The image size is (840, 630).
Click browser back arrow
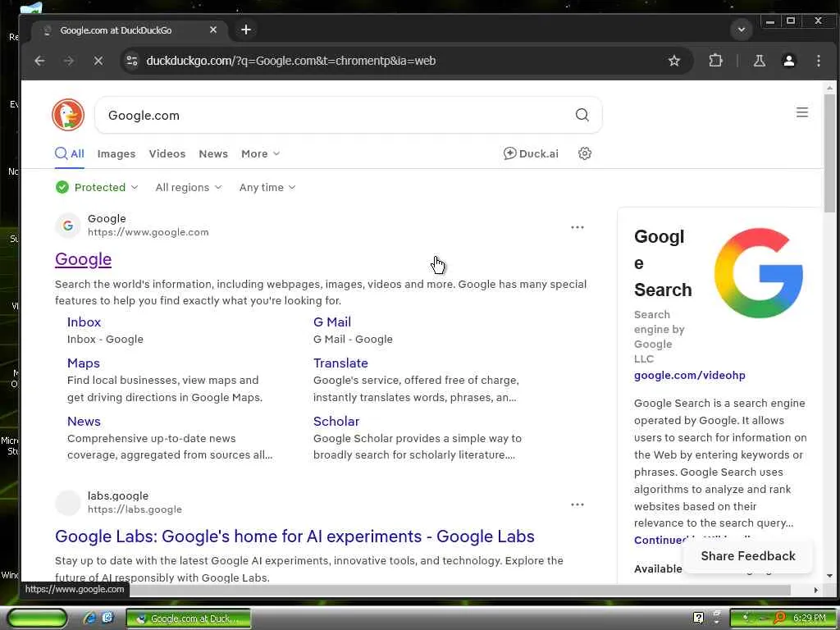(x=39, y=61)
